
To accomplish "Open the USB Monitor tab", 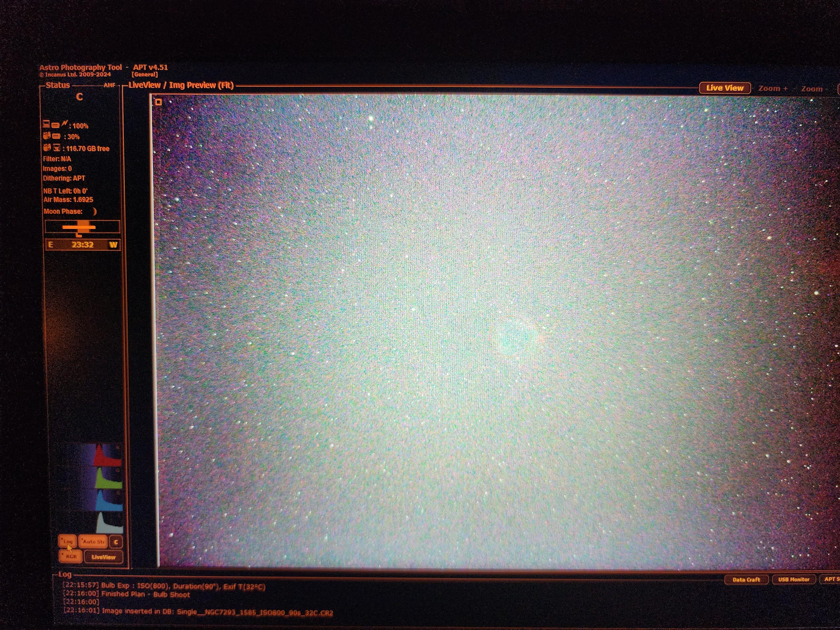I will (x=793, y=579).
